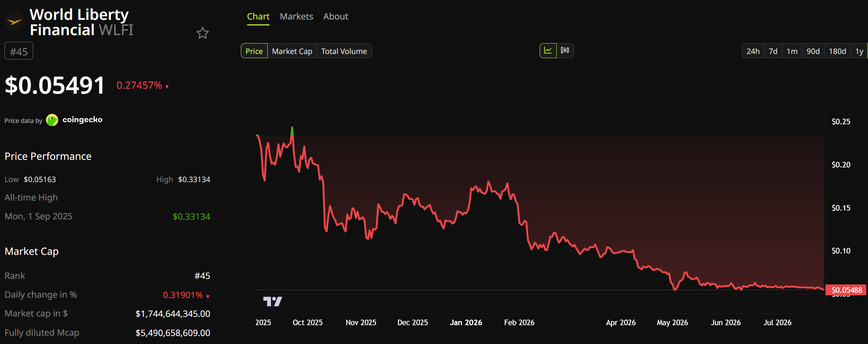The width and height of the screenshot is (868, 344).
Task: Set chart range to 7d
Action: (773, 51)
